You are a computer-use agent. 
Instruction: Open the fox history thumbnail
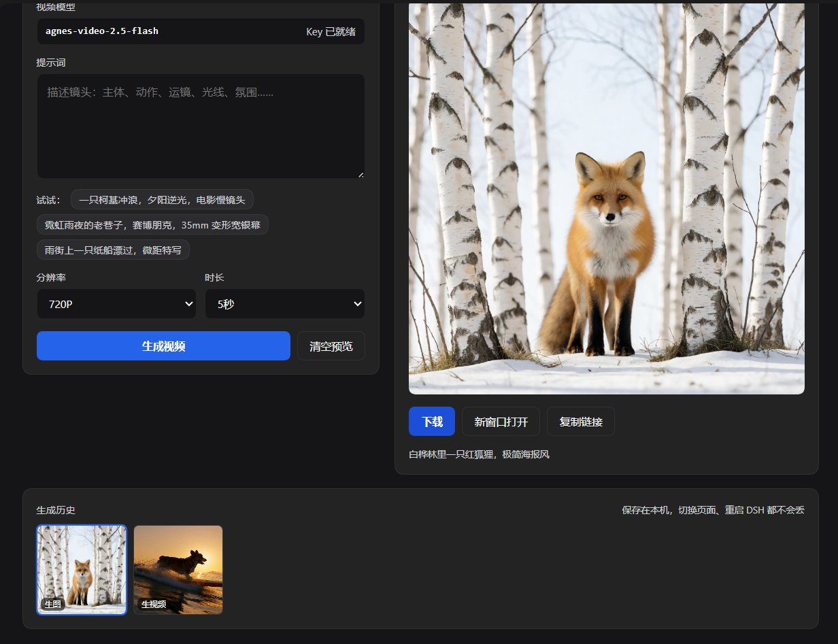point(82,570)
